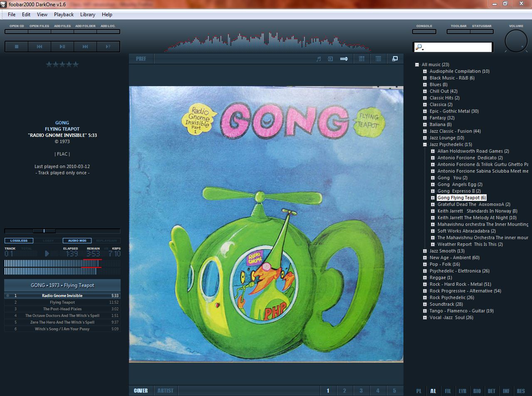532x396 pixels.
Task: Collapse the Jazz Psychedelic node
Action: pos(425,144)
